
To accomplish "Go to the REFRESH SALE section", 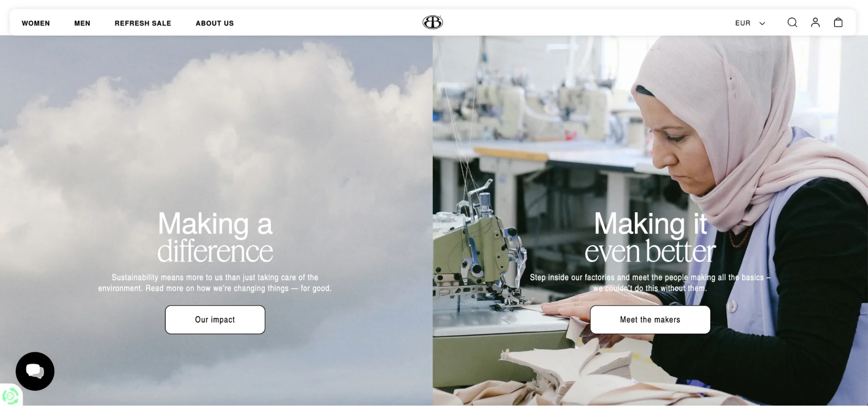I will coord(143,23).
